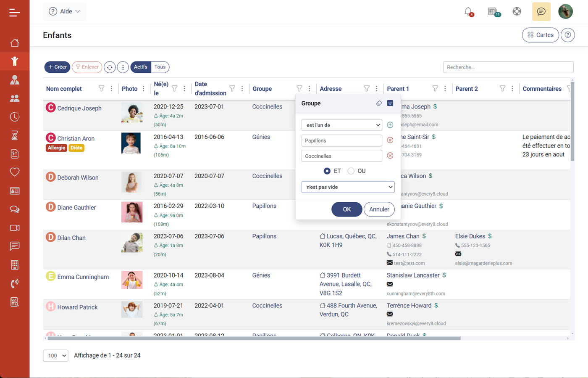The image size is (588, 378).
Task: Open the video camera section in the sidebar
Action: (x=15, y=227)
